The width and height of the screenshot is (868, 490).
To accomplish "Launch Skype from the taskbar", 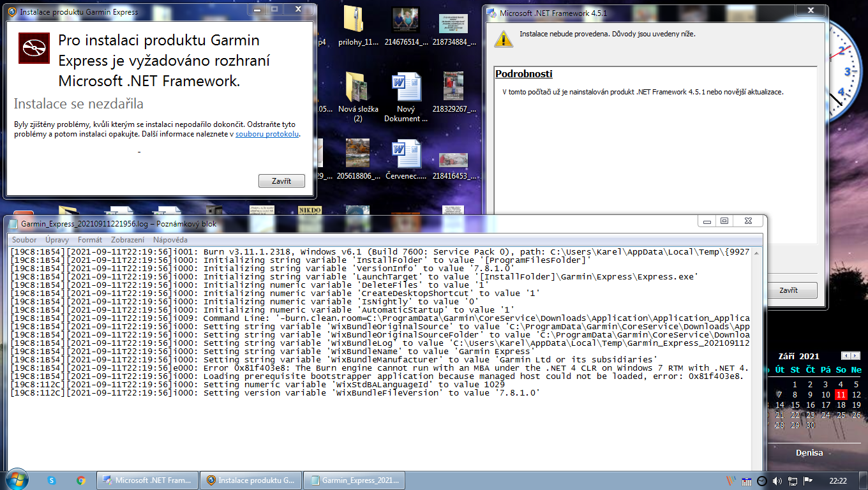I will [x=52, y=480].
